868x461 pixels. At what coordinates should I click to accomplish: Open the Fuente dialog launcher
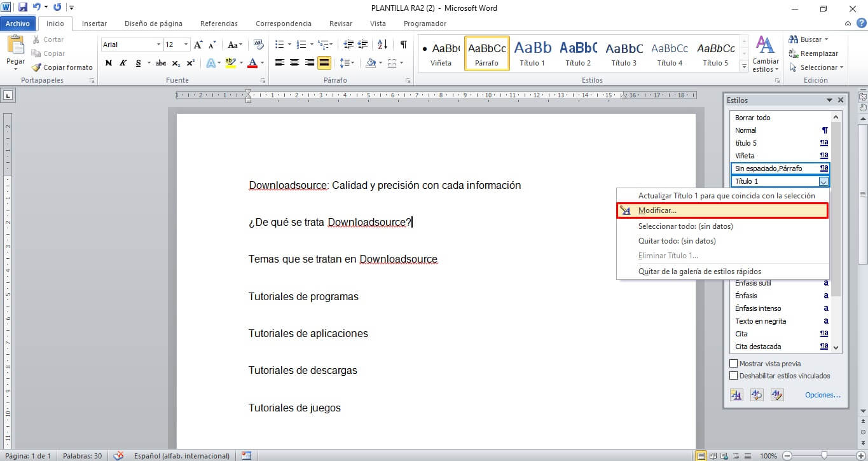(263, 81)
